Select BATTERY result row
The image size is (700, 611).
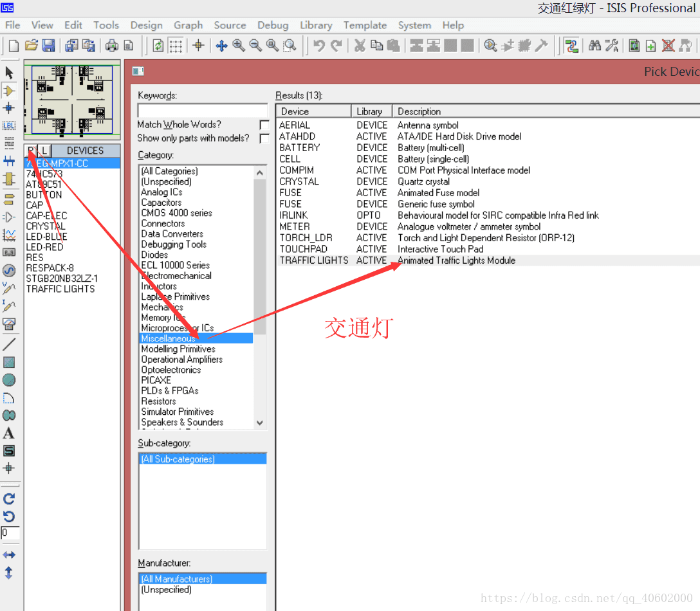(488, 148)
